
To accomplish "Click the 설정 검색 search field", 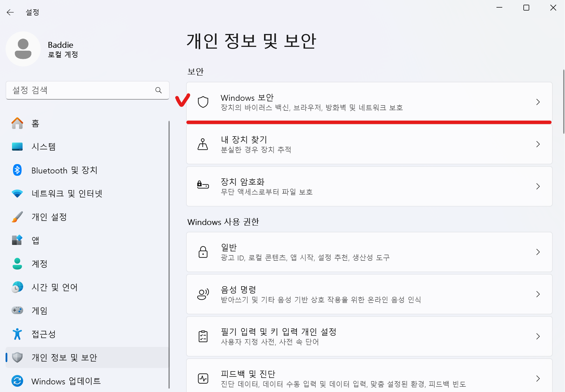I will (88, 90).
